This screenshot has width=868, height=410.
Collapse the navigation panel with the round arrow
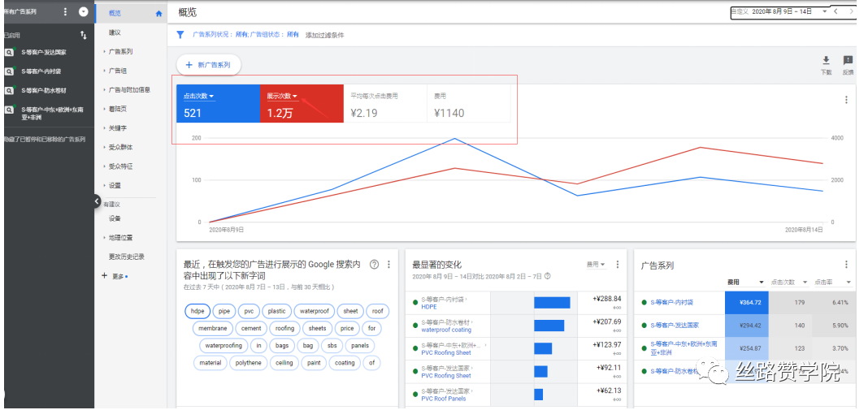(x=98, y=201)
